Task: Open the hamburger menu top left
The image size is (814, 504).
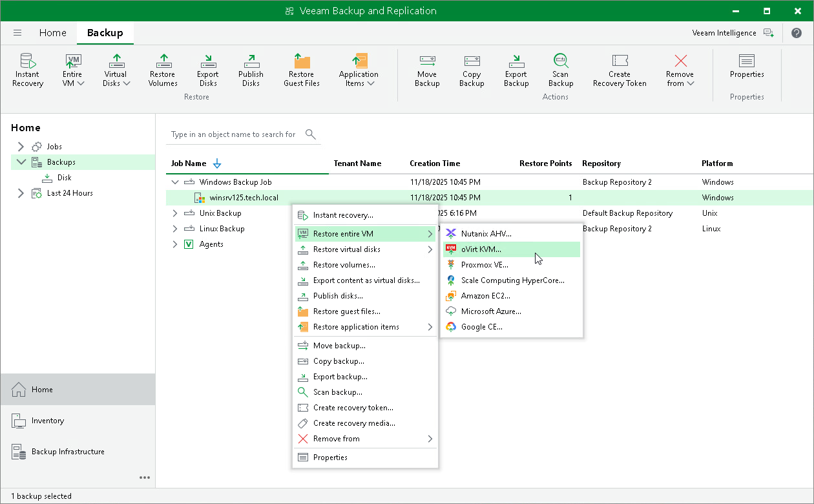Action: click(17, 32)
